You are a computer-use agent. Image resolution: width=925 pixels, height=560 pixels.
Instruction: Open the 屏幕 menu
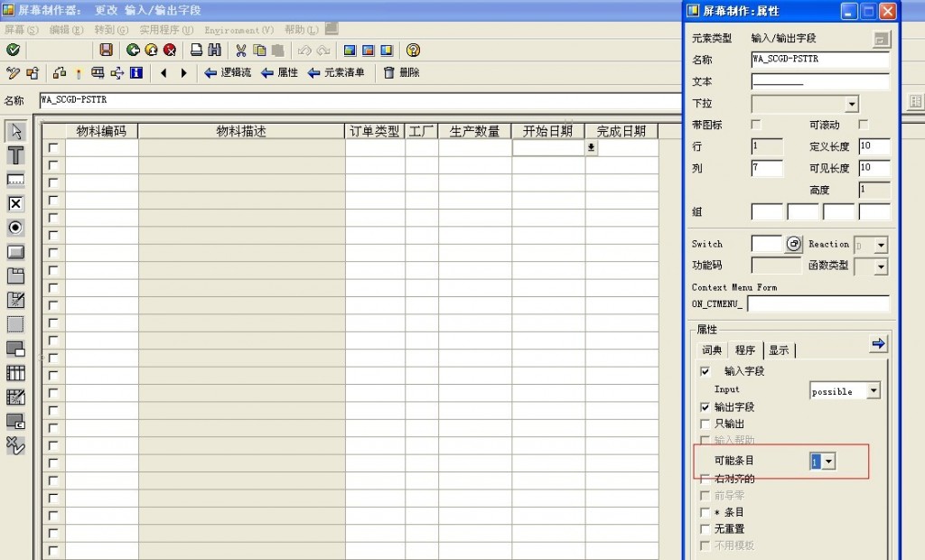tap(22, 30)
